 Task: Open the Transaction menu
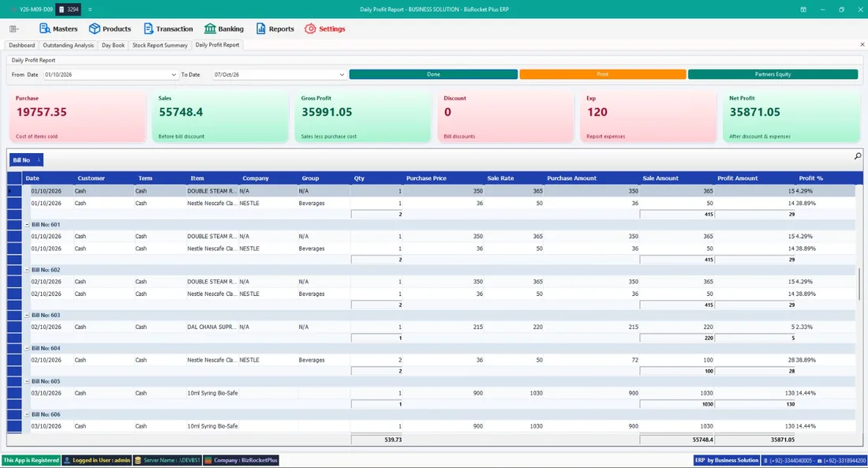click(168, 28)
